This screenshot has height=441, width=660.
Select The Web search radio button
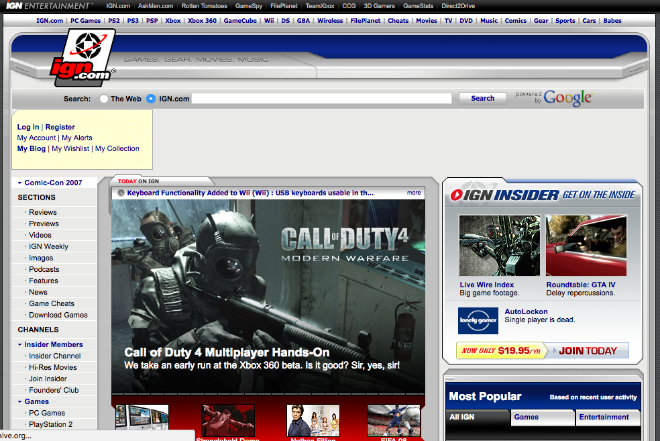tap(104, 99)
